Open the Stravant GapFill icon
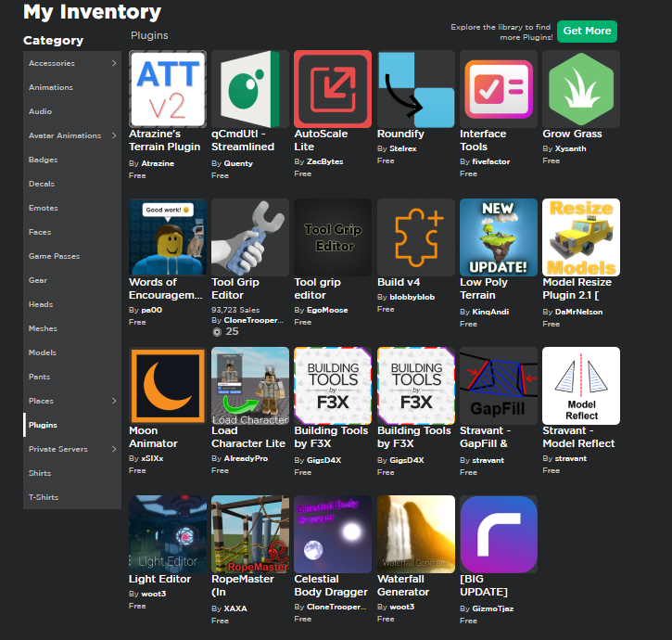 click(499, 386)
